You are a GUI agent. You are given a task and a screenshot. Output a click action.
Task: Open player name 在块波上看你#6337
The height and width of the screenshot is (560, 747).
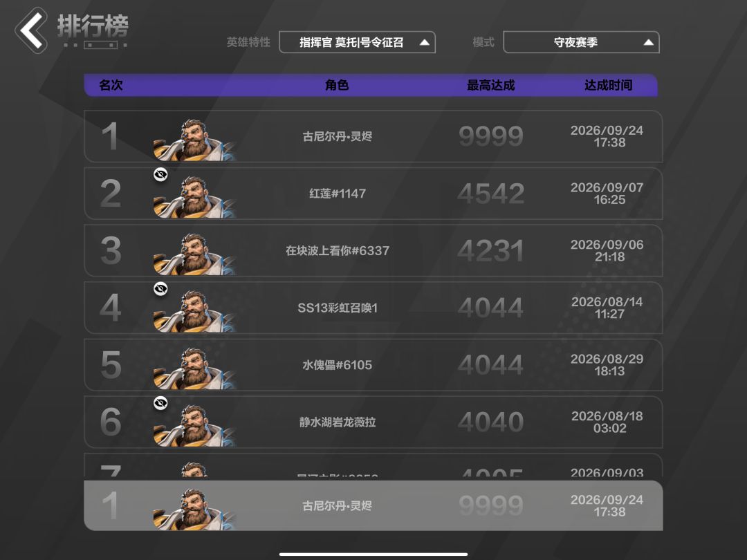coord(338,251)
